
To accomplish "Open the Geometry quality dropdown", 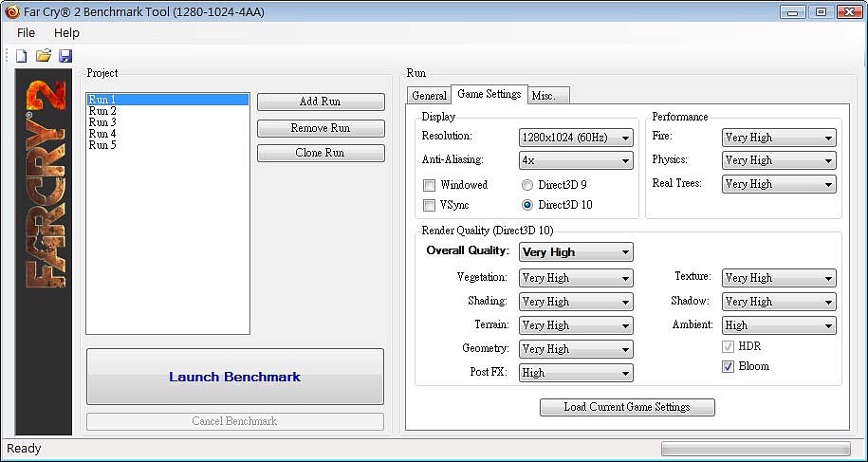I will click(576, 350).
